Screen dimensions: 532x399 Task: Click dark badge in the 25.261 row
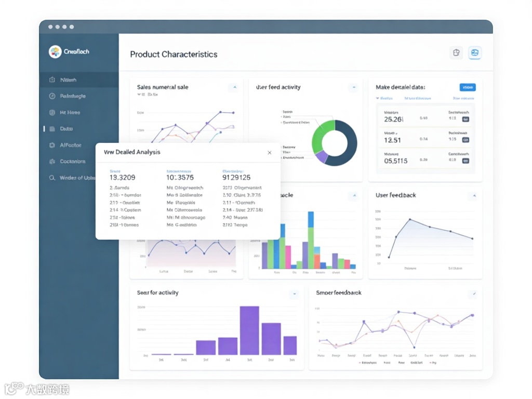tap(466, 119)
